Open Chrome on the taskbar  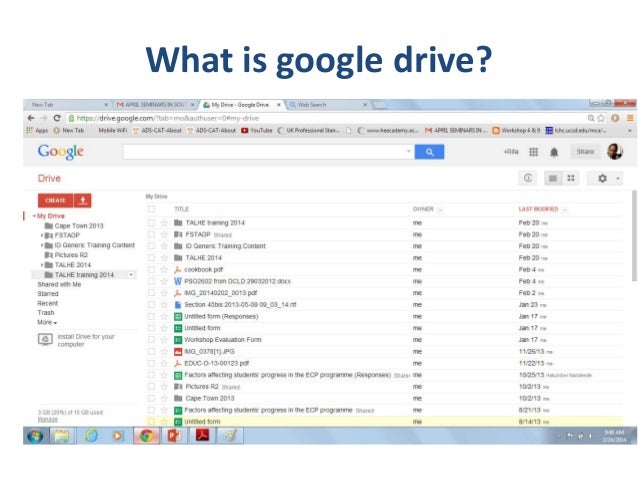(x=146, y=436)
